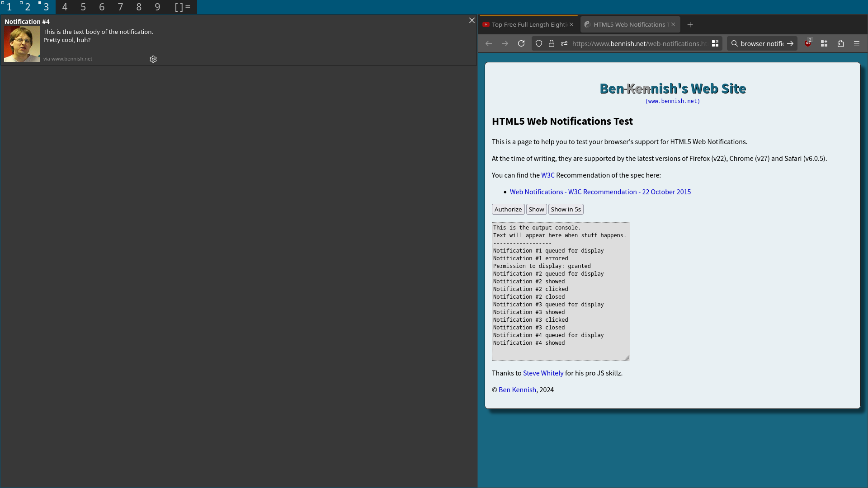
Task: Click the Show in 5s button
Action: click(x=566, y=209)
